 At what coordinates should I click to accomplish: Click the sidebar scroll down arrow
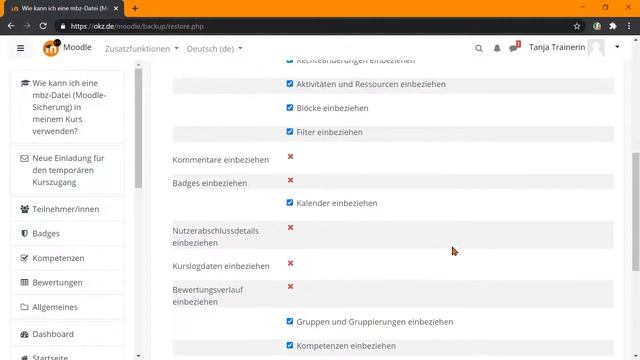pos(138,356)
